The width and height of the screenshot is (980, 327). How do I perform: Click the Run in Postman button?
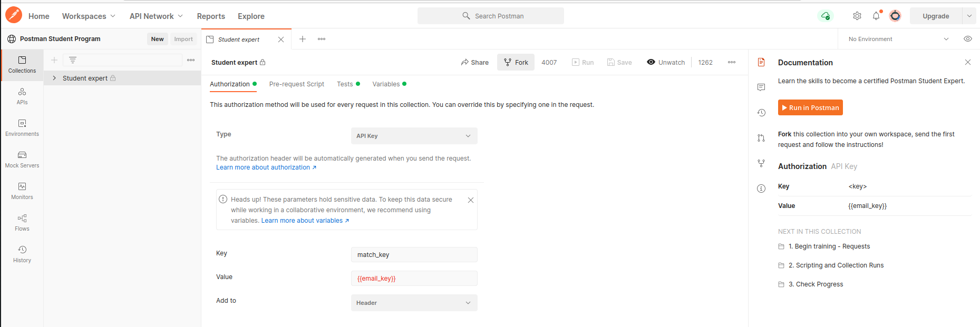[810, 107]
